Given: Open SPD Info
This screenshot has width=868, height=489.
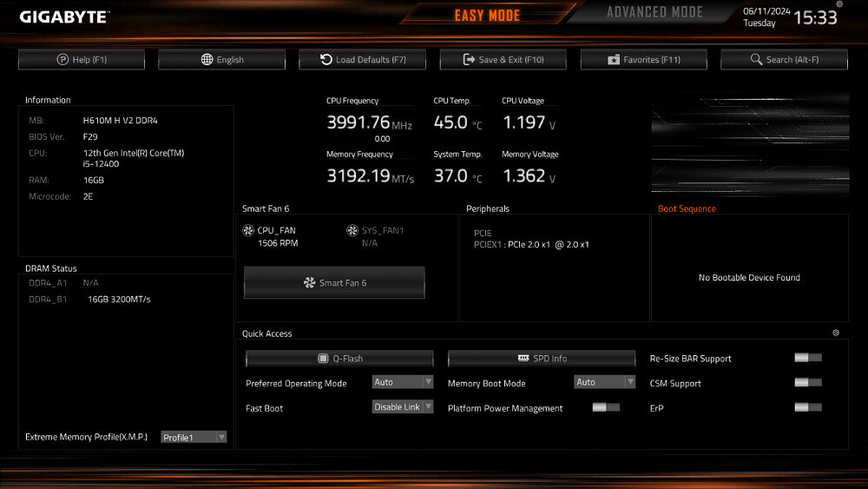Looking at the screenshot, I should 542,359.
